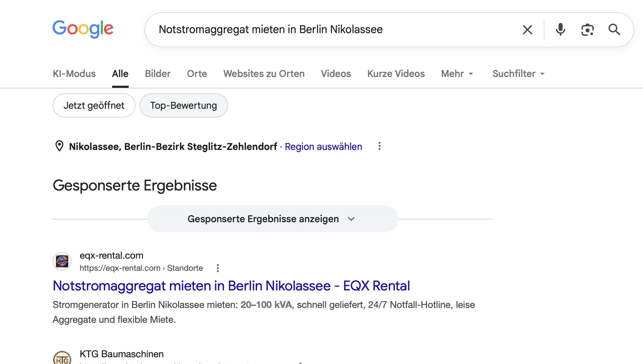Switch to the KI-Modus tab
Screen dimensions: 643x364
click(x=74, y=74)
